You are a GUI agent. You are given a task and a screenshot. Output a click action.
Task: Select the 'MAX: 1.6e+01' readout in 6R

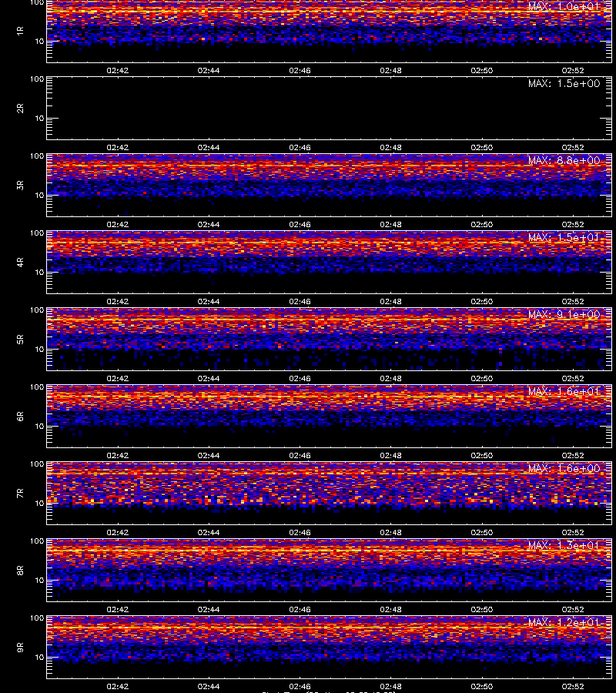point(564,391)
